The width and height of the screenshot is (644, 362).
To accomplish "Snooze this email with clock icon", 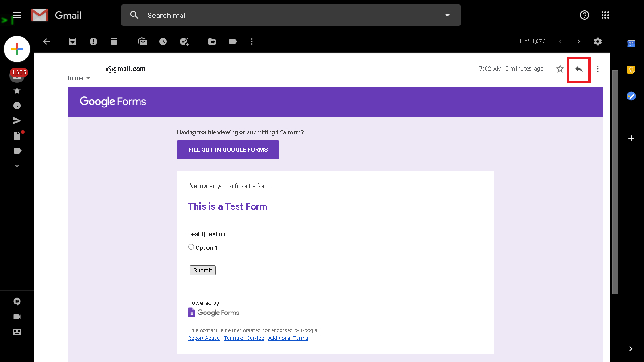I will (163, 41).
